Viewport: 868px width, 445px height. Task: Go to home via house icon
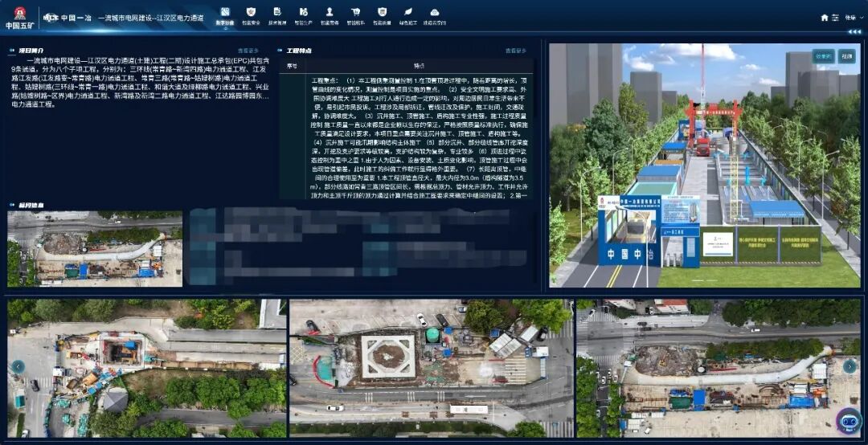pos(825,17)
